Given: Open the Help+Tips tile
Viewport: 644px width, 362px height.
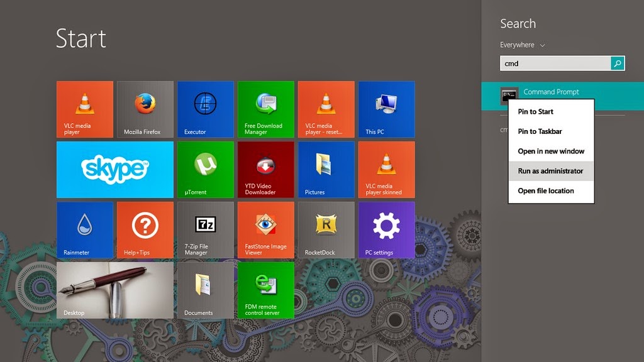Looking at the screenshot, I should coord(145,230).
